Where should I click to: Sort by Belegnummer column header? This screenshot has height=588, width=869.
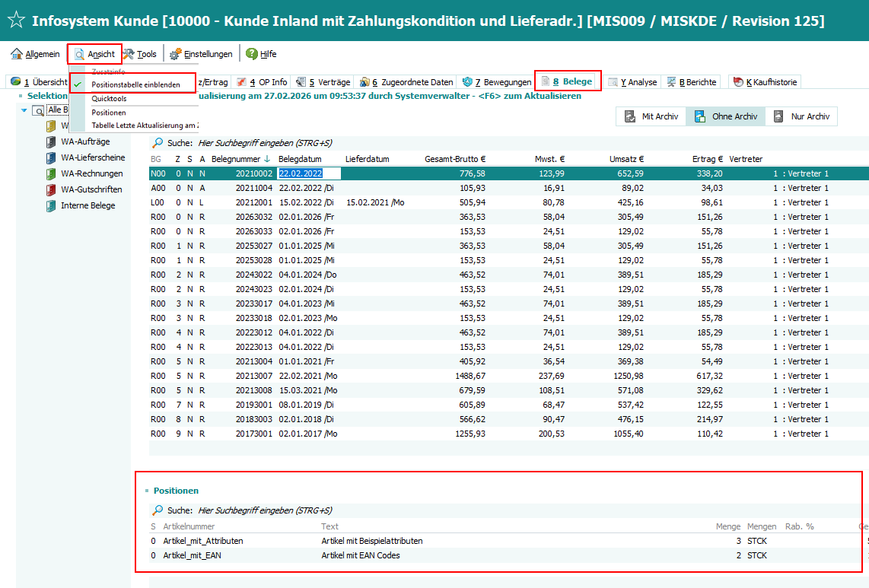240,159
